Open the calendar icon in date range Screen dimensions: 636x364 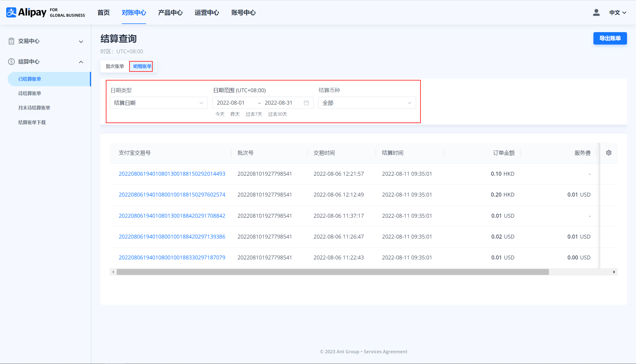click(306, 103)
